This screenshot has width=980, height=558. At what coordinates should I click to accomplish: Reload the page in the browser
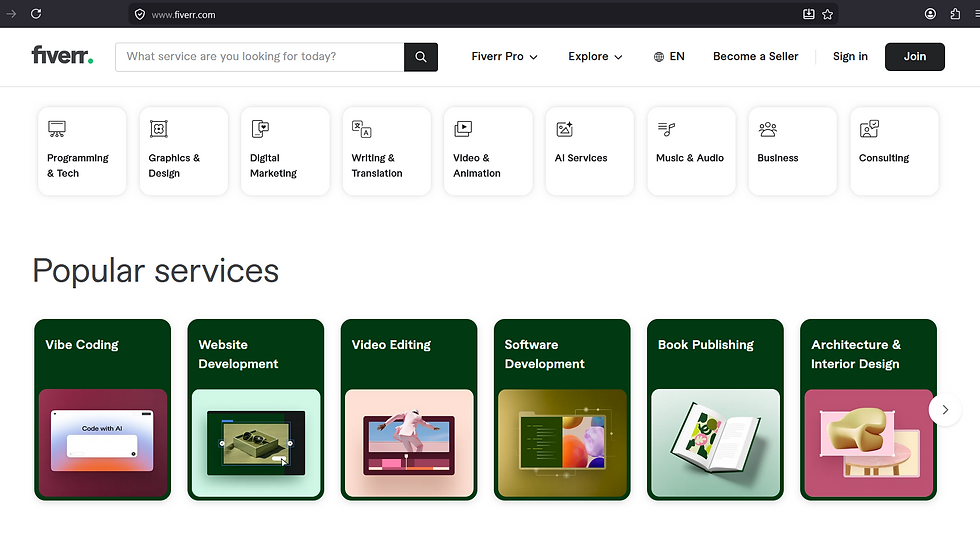click(36, 14)
